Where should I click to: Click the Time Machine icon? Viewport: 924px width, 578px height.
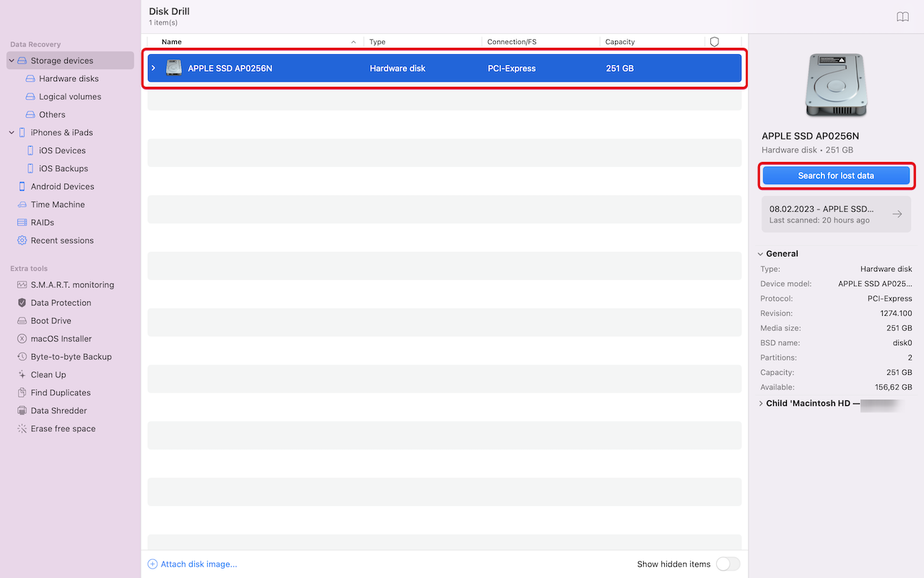(x=22, y=204)
